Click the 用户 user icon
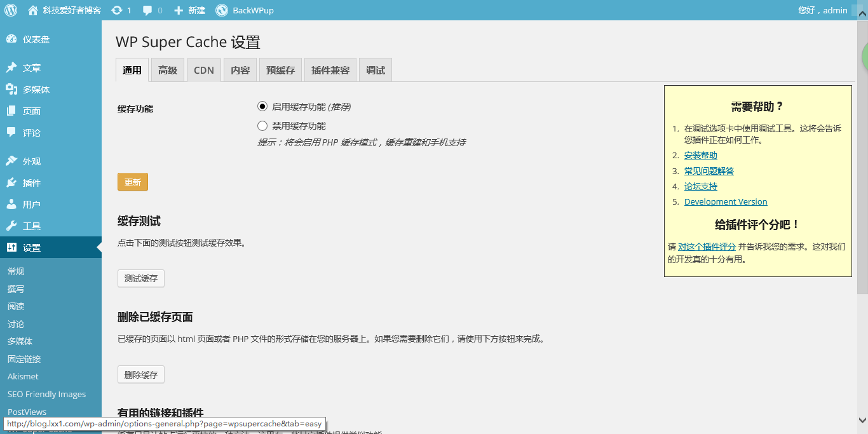 point(11,205)
